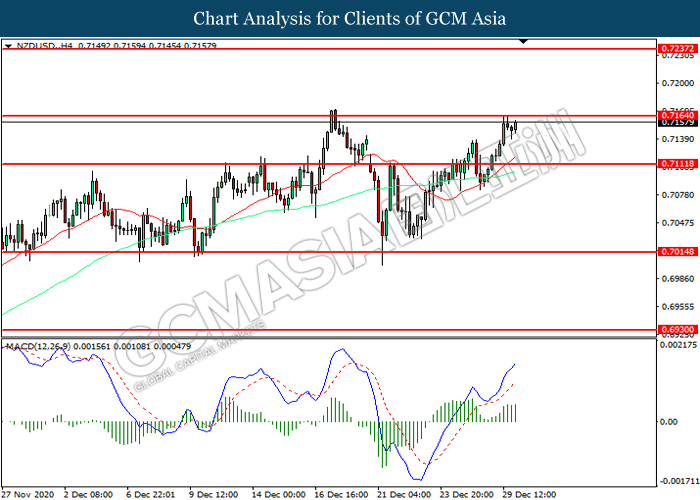This screenshot has height=500, width=700.
Task: Click the Chart Analysis for Clients of GCM Asia title
Action: [x=350, y=18]
